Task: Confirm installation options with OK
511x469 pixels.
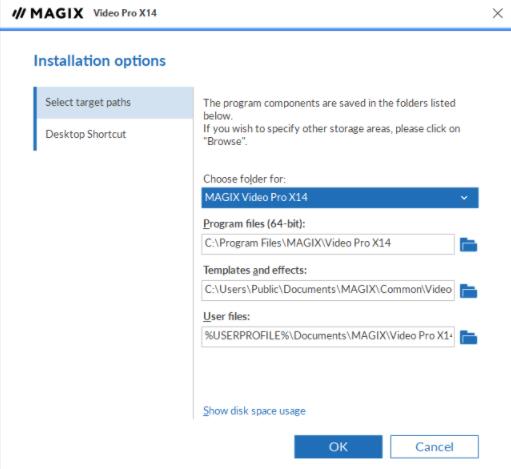Action: point(338,447)
